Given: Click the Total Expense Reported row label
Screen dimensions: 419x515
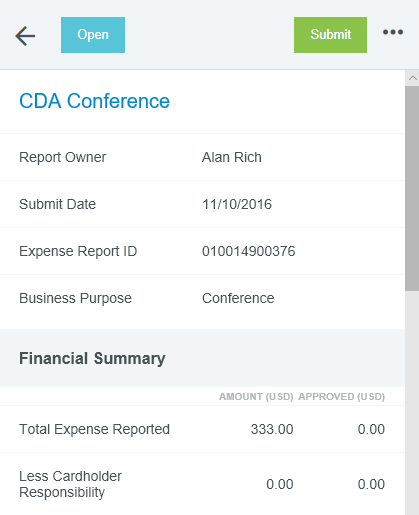Looking at the screenshot, I should point(95,429).
